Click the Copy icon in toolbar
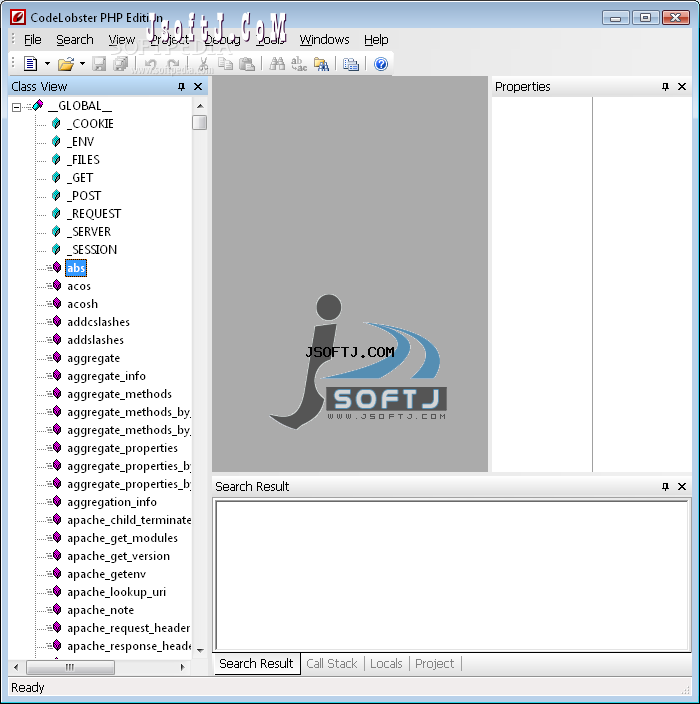This screenshot has height=704, width=700. click(225, 64)
